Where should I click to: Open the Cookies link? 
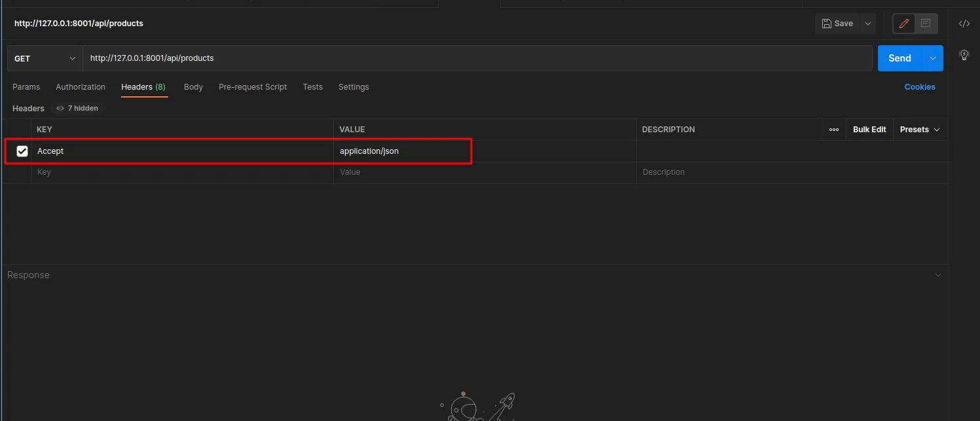920,87
